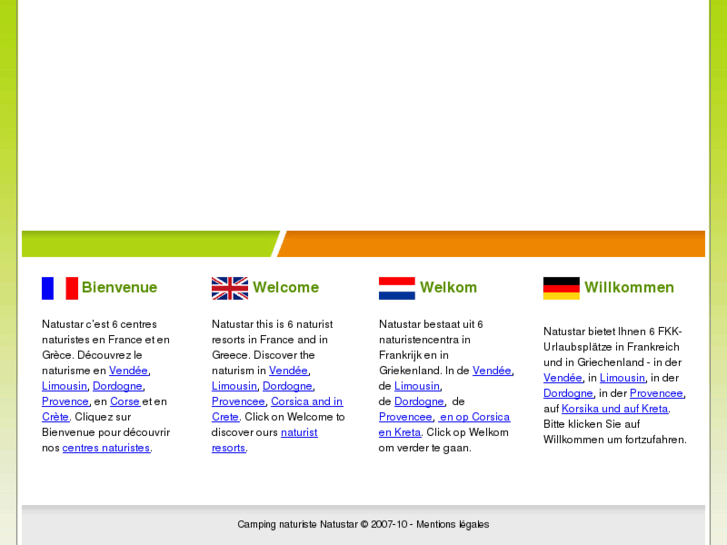Open Dordogne link in Bienvenue column
727x545 pixels.
point(118,386)
